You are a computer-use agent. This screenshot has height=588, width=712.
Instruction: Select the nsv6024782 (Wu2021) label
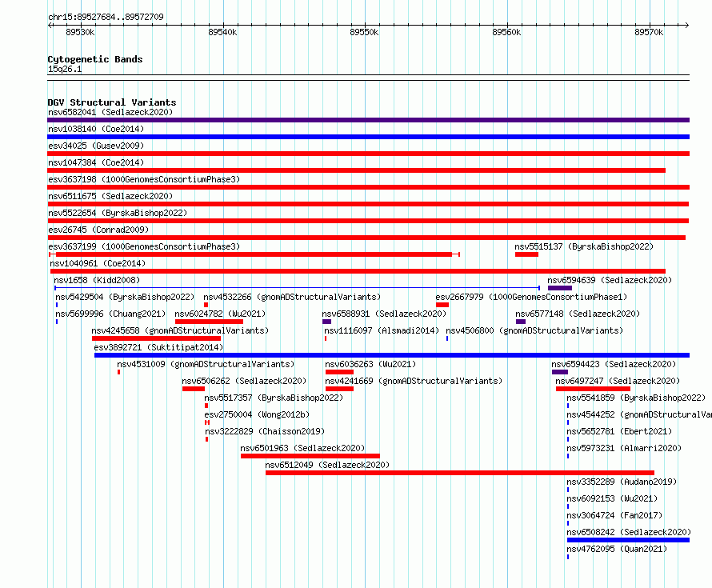click(x=220, y=314)
